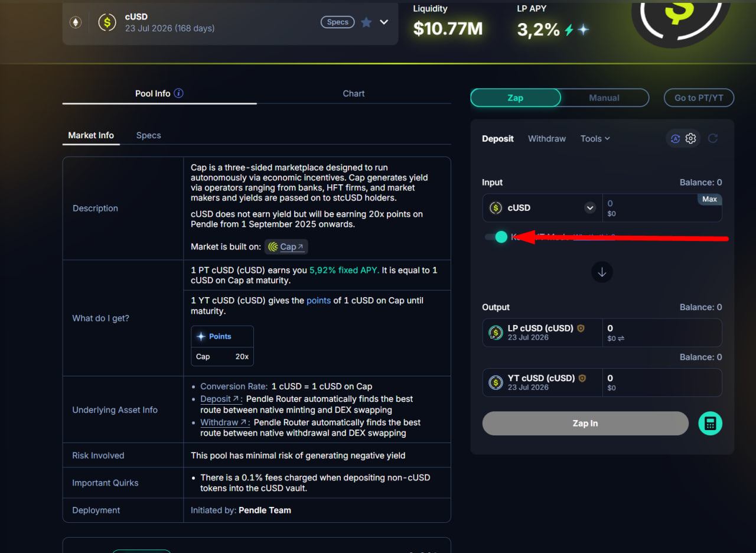
Task: Click the shield badge next to LP cUSD
Action: pyautogui.click(x=581, y=328)
